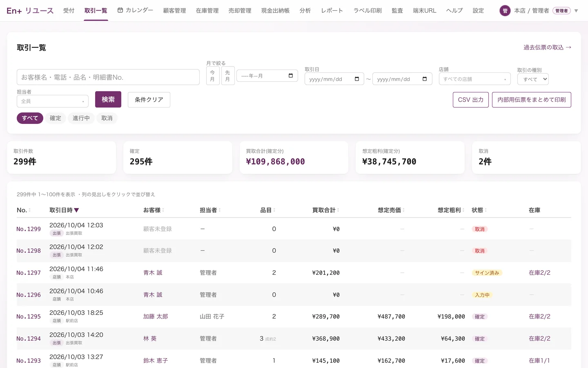588x368 pixels.
Task: Sort by 担当者 column header
Action: click(x=210, y=210)
